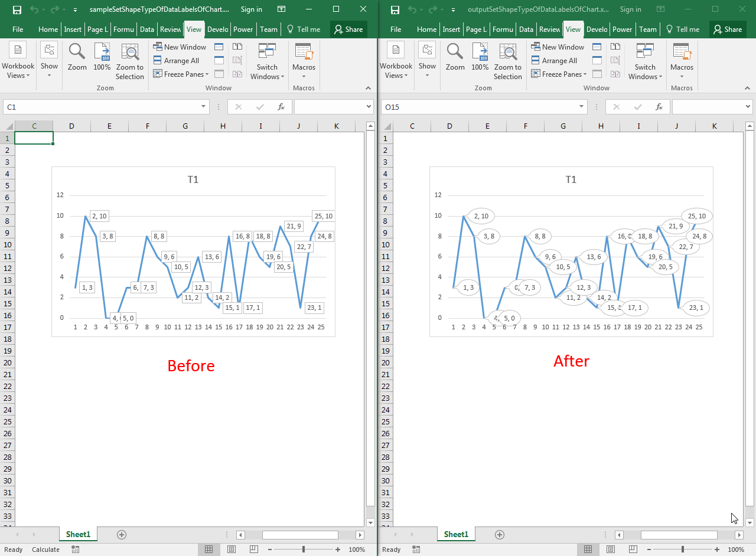Expand Freeze Panes dropdown in the left window

tap(182, 74)
